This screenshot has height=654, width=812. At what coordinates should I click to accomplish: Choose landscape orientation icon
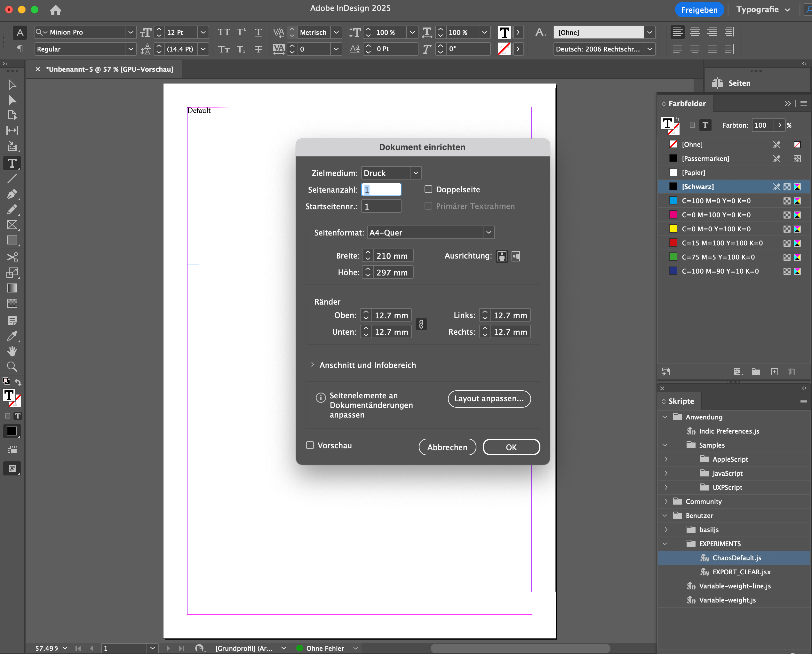point(516,256)
